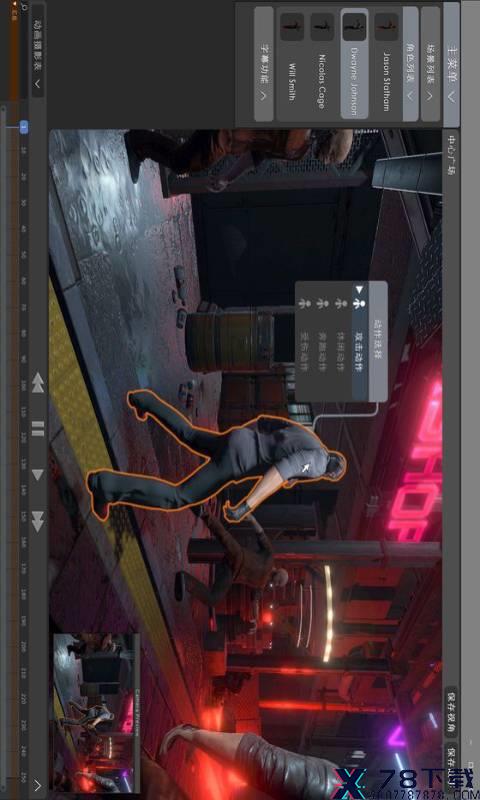The height and width of the screenshot is (800, 480).
Task: Pause the animation playback
Action: pos(38,429)
